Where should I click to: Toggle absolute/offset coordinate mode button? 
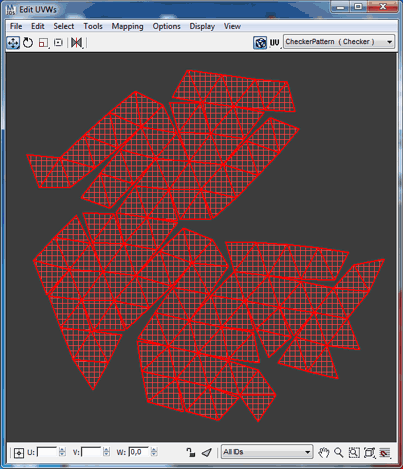(x=19, y=453)
